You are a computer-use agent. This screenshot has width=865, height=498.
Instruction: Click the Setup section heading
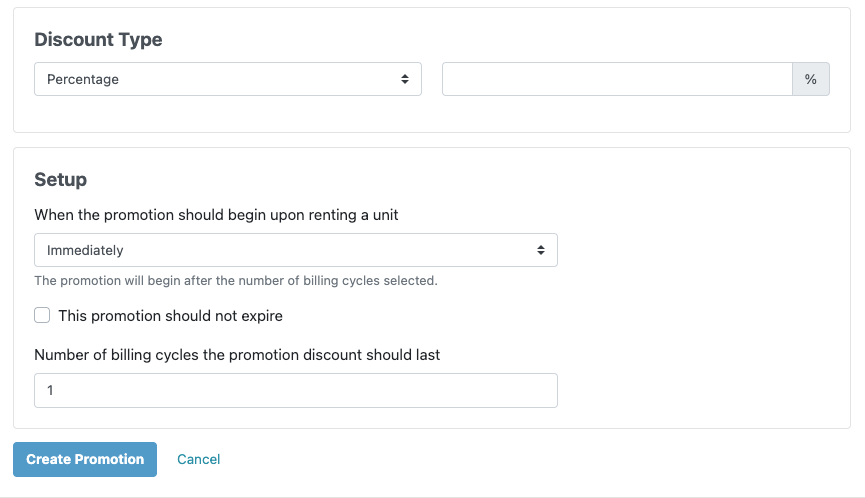click(x=60, y=180)
